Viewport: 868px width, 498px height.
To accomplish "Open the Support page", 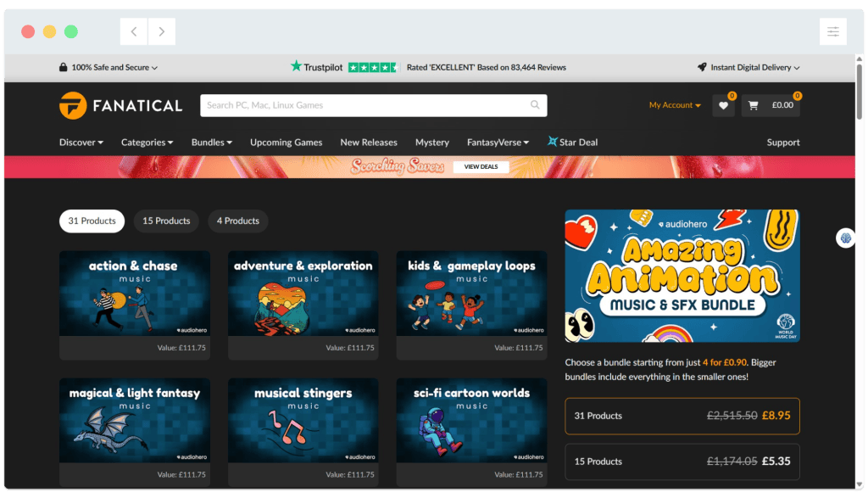I will [782, 143].
